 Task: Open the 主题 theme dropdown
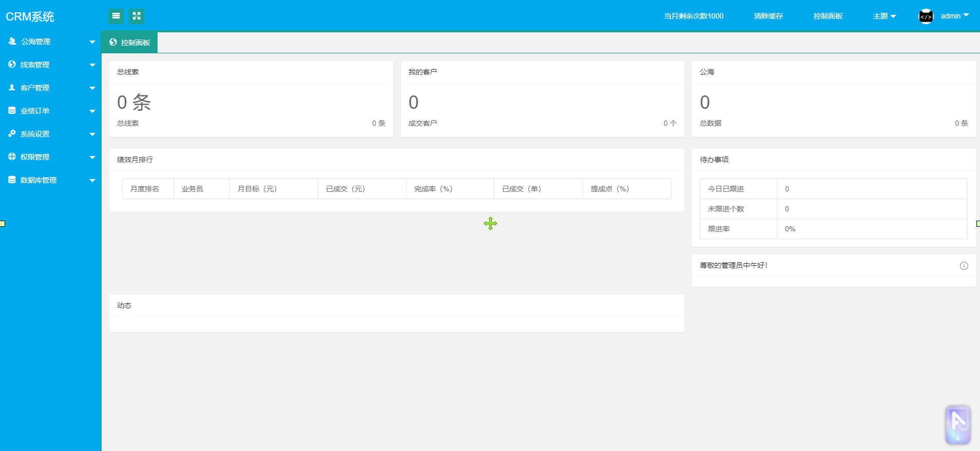point(885,16)
